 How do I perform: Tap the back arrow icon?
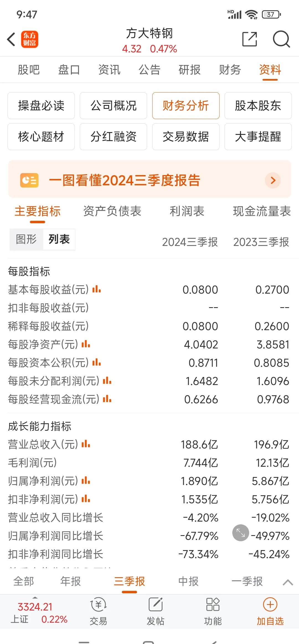pyautogui.click(x=11, y=39)
